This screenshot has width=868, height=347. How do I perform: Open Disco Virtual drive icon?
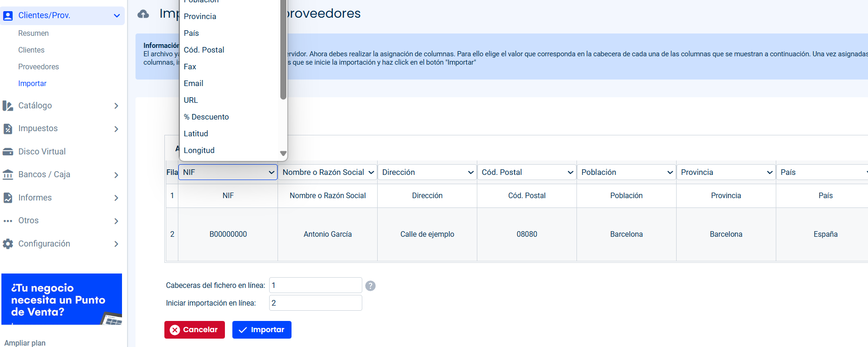coord(8,152)
